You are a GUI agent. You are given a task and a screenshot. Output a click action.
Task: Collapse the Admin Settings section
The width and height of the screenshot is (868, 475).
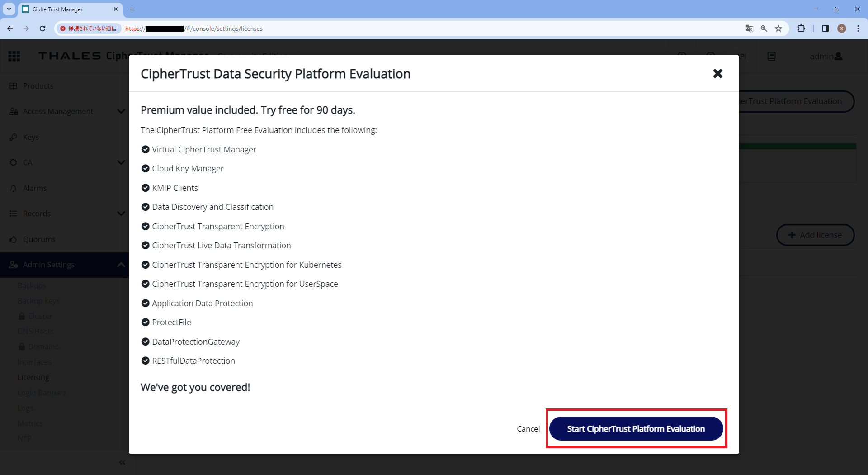(x=121, y=265)
